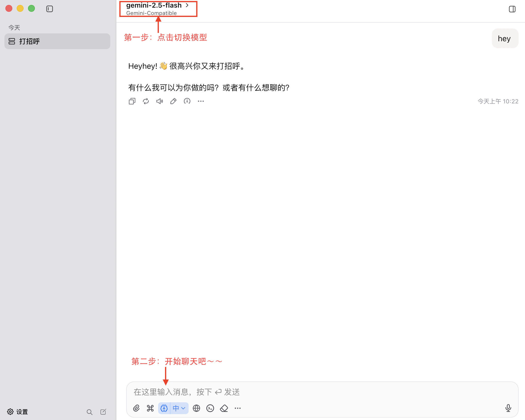The height and width of the screenshot is (420, 525).
Task: Click the paperclip attach file icon
Action: (x=136, y=408)
